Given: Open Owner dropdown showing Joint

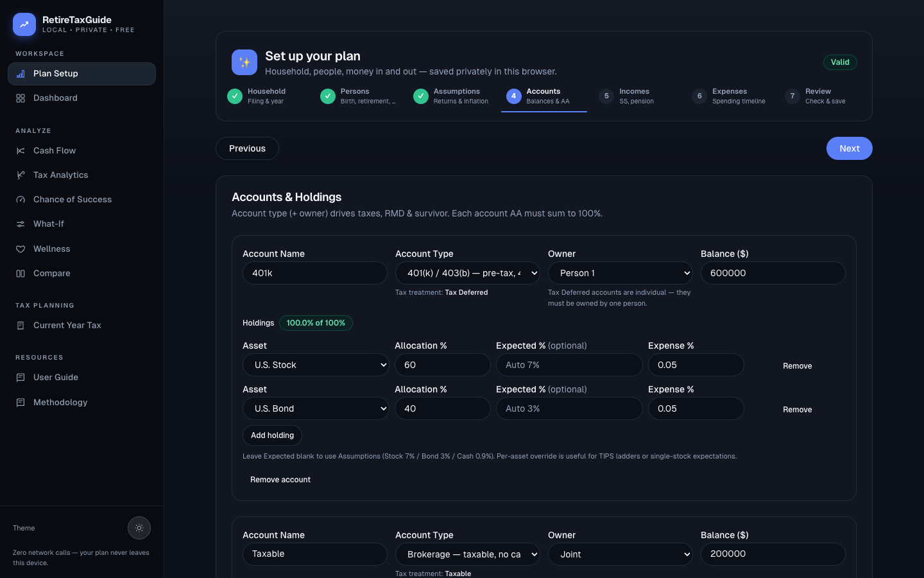Looking at the screenshot, I should [620, 554].
